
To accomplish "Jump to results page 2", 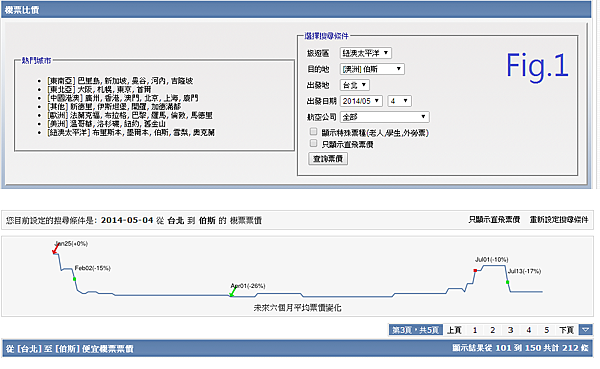I will coord(492,330).
